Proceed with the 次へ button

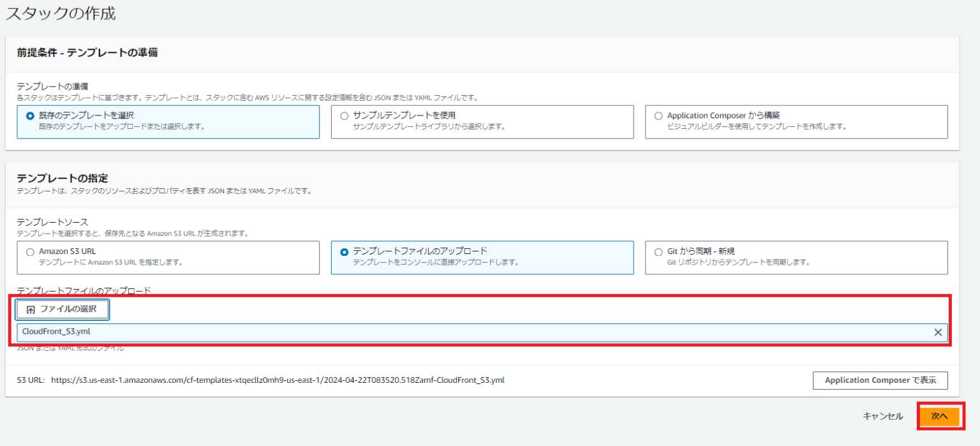940,416
